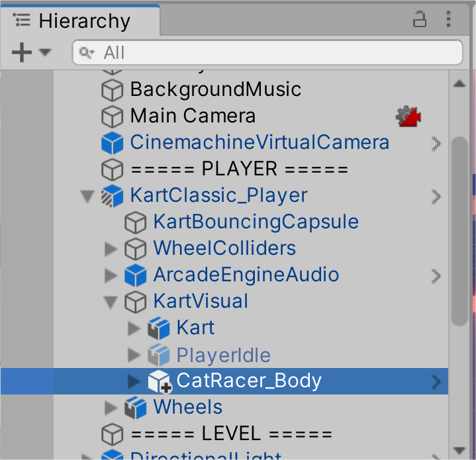Screen dimensions: 476x460
Task: Select the inactive PlayerIdle object
Action: point(223,355)
